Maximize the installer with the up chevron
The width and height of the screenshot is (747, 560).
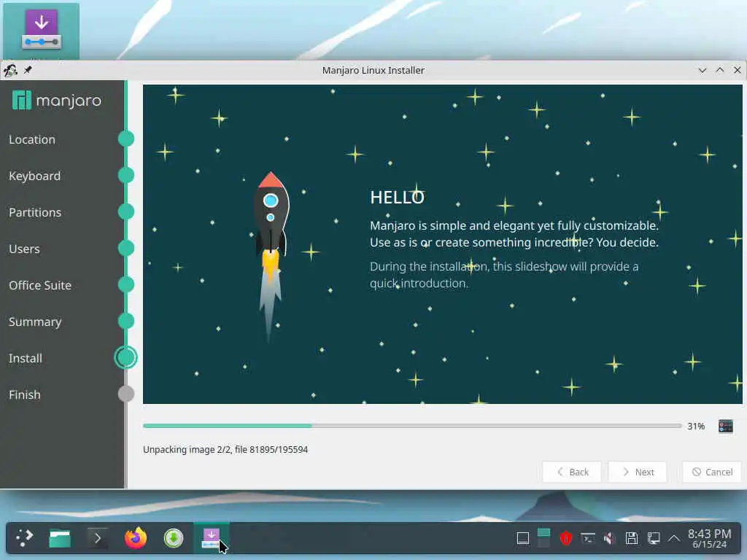[x=720, y=70]
